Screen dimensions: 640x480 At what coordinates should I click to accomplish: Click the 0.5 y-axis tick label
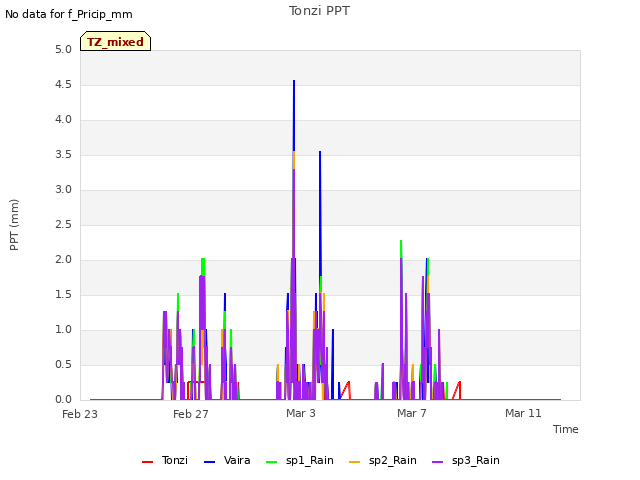[64, 364]
